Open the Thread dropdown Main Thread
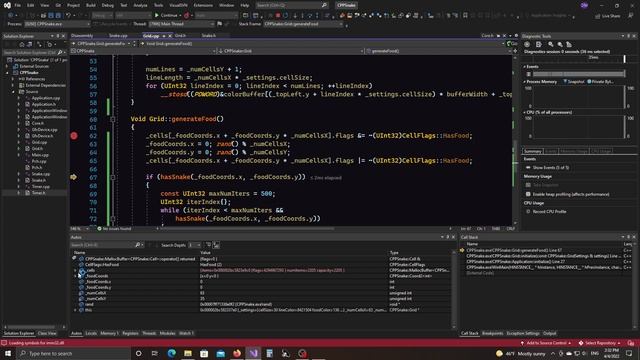 (x=181, y=24)
